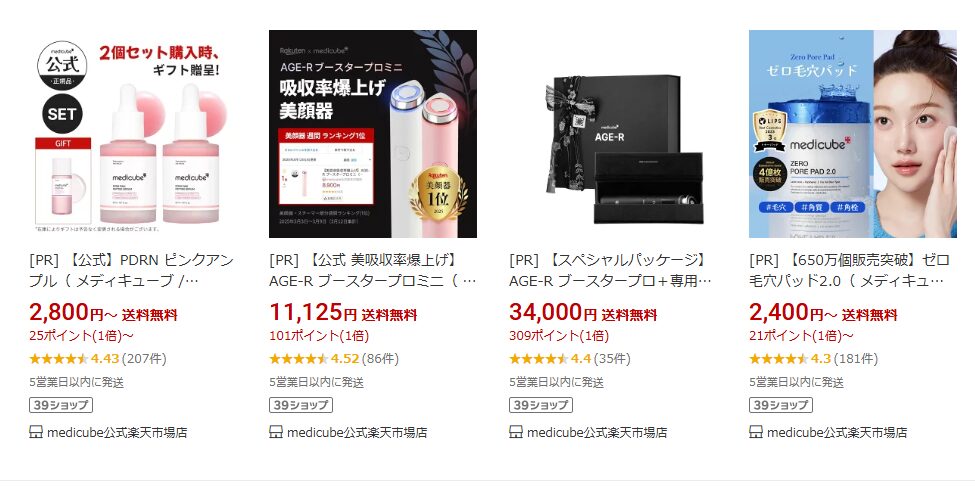Open 美吸収率爆上げ AGE-R ブースタープロミニ title link
975x493 pixels.
[373, 270]
